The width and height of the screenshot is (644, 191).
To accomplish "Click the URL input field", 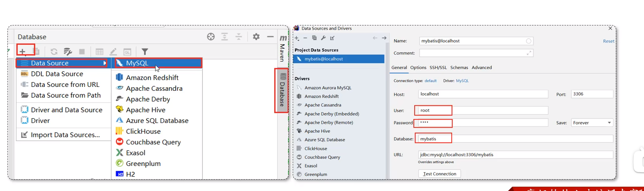I will point(515,155).
